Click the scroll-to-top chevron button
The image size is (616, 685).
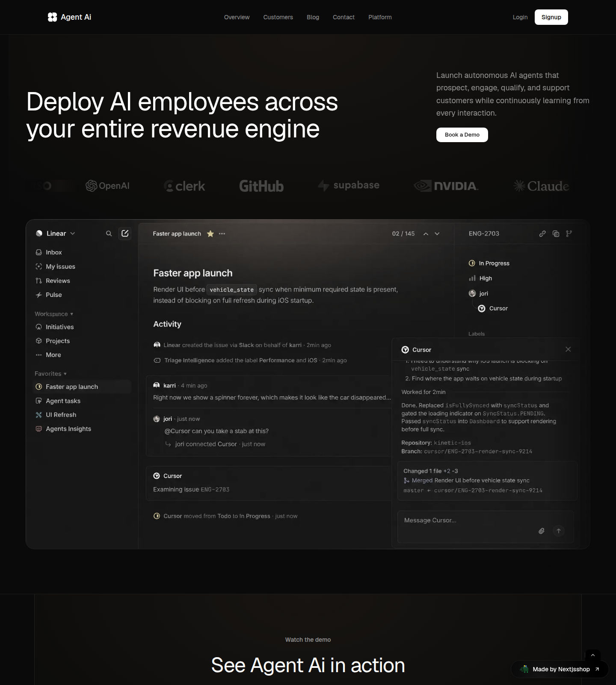click(593, 655)
